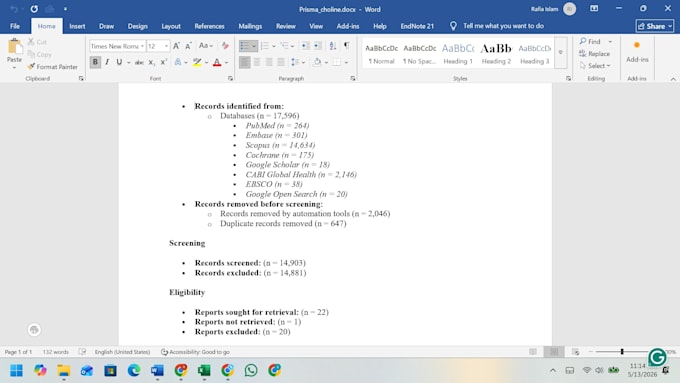The height and width of the screenshot is (383, 680).
Task: Click the Replace button
Action: tap(595, 54)
